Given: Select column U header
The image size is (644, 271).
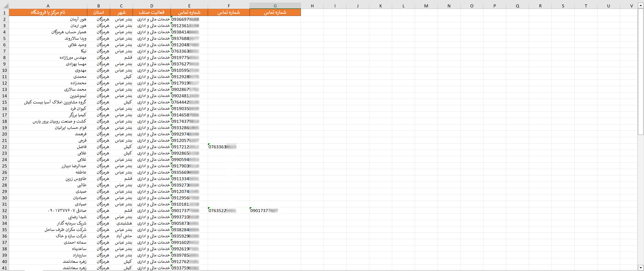Looking at the screenshot, I should pos(608,6).
